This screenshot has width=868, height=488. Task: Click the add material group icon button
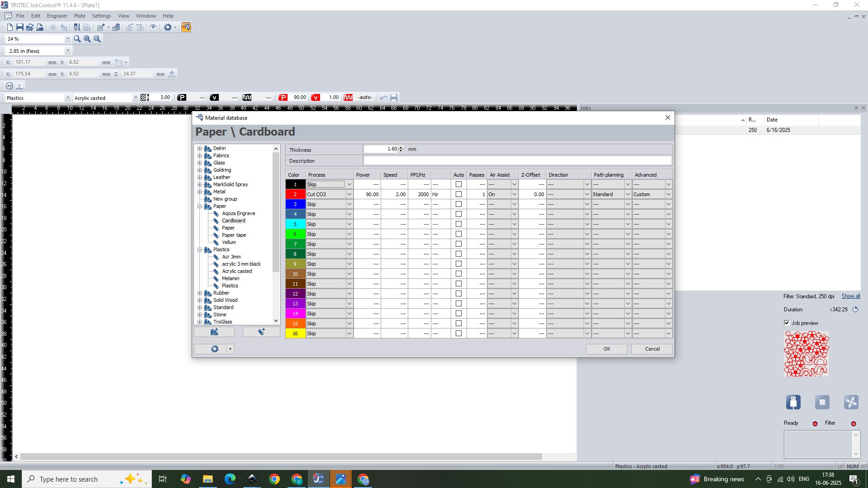pyautogui.click(x=214, y=332)
